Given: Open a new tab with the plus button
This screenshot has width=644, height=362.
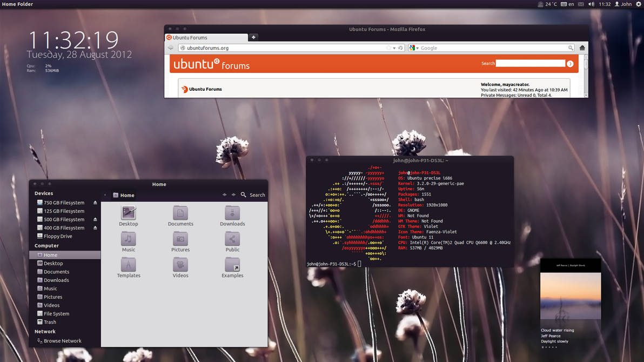Looking at the screenshot, I should click(253, 37).
